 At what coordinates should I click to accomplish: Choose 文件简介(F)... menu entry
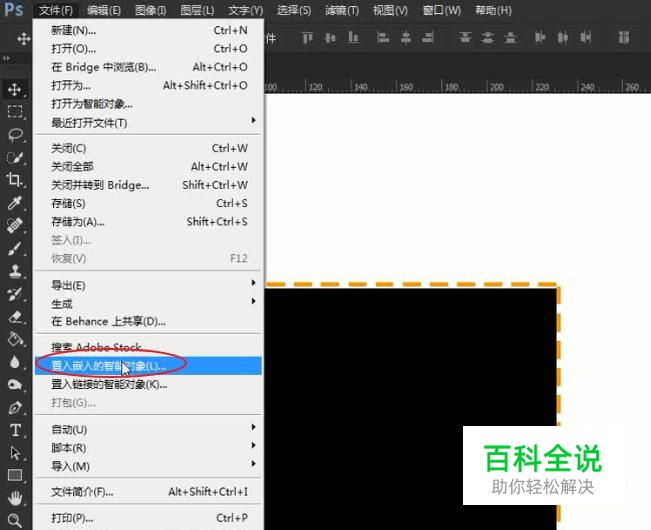coord(148,492)
